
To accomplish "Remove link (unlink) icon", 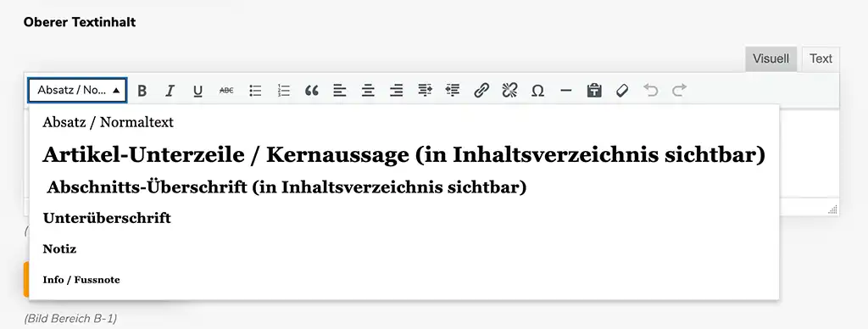I will [509, 90].
